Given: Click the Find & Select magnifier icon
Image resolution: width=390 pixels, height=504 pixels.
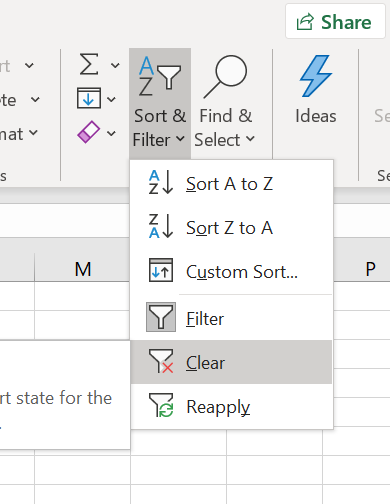Looking at the screenshot, I should click(x=225, y=77).
